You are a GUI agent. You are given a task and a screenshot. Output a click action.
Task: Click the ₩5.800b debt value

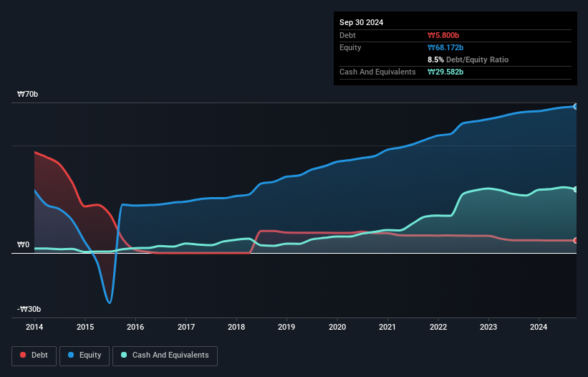coord(443,35)
